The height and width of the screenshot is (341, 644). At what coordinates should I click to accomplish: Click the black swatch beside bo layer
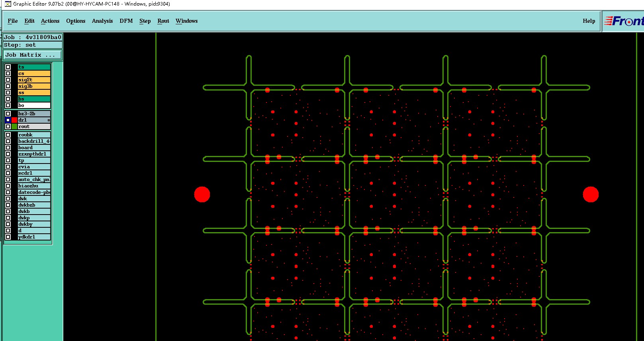pos(14,105)
